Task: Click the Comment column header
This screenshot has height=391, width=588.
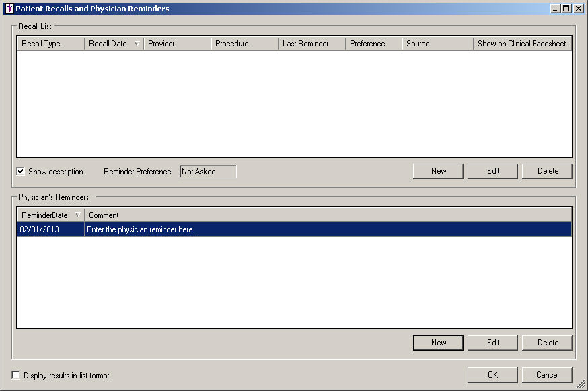Action: tap(328, 215)
